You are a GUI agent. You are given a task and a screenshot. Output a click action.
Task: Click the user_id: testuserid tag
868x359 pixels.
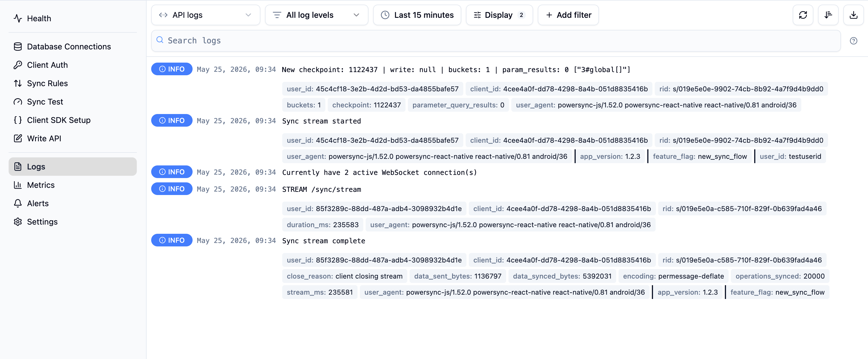(x=790, y=156)
